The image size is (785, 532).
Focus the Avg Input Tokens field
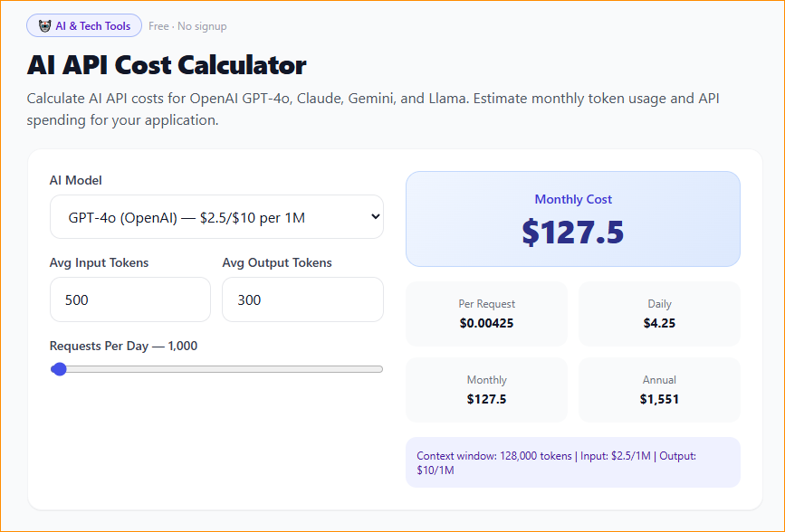point(129,299)
